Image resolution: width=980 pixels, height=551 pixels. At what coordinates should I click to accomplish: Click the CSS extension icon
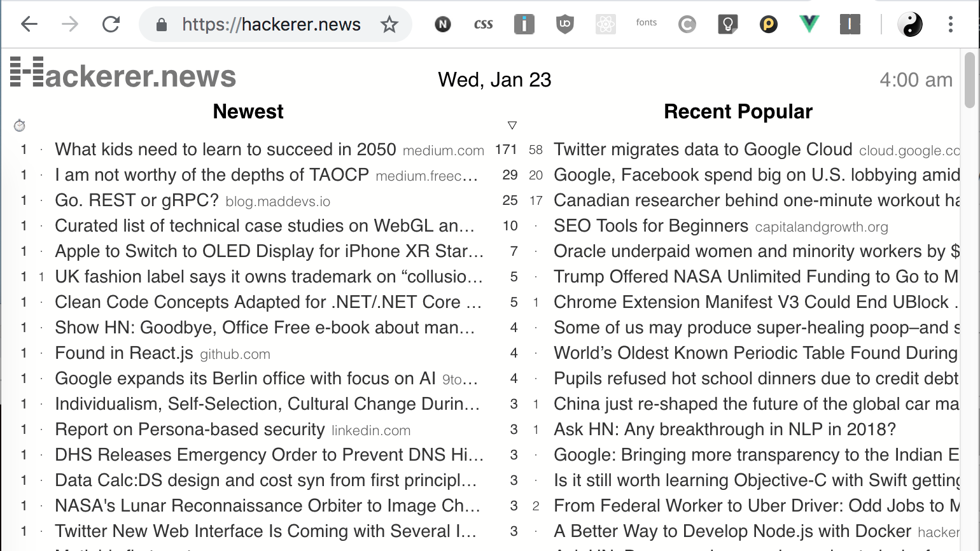click(484, 24)
